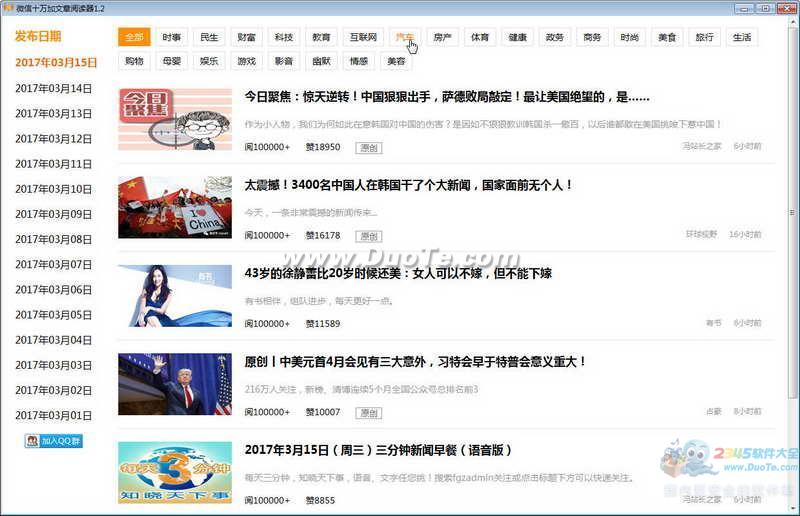Click the QQ group icon on 加入QQ群
Image resolution: width=800 pixels, height=516 pixels.
(x=33, y=441)
